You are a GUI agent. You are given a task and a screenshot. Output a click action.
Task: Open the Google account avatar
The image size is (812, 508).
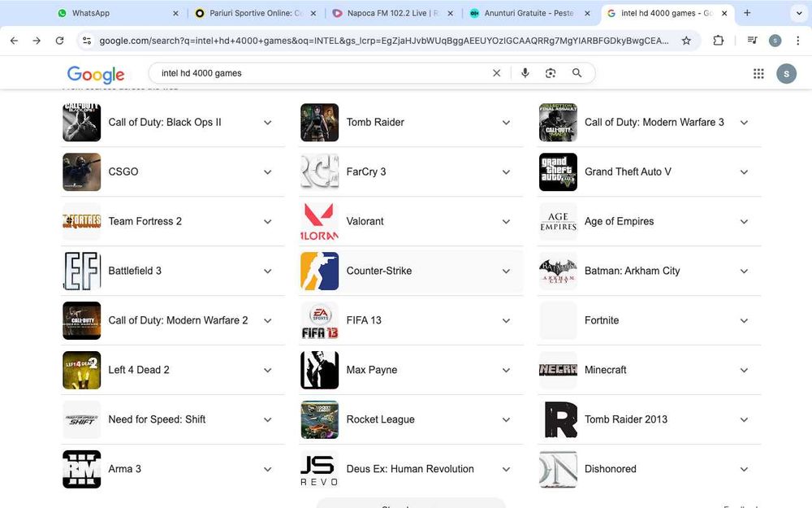(x=786, y=74)
